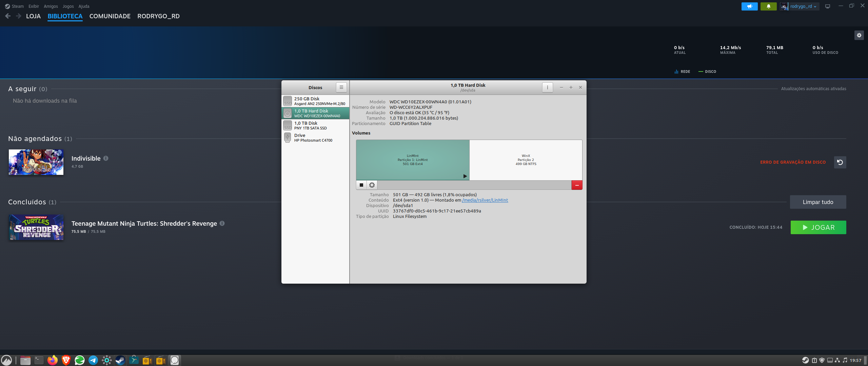Launch Files from the taskbar
868x366 pixels.
pos(25,360)
